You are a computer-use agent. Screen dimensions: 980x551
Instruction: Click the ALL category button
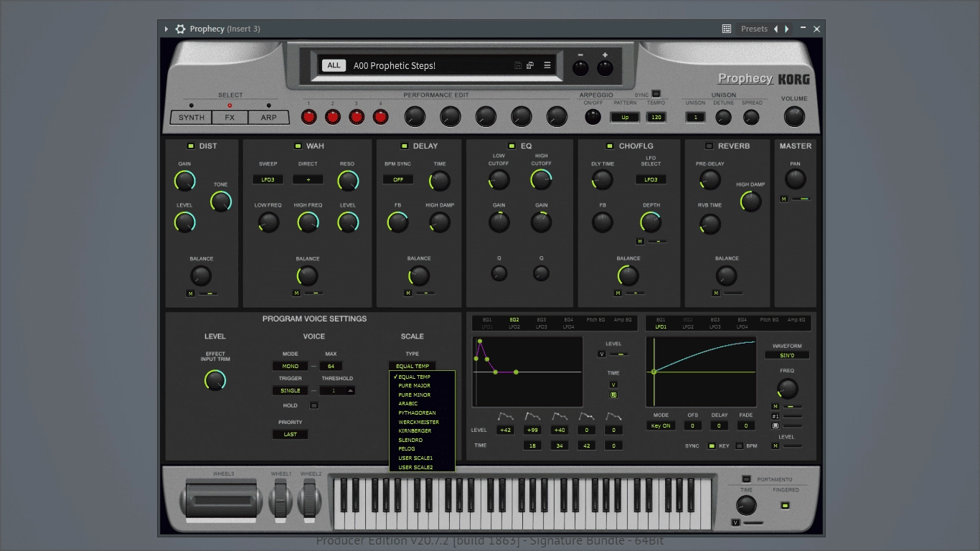(x=334, y=65)
